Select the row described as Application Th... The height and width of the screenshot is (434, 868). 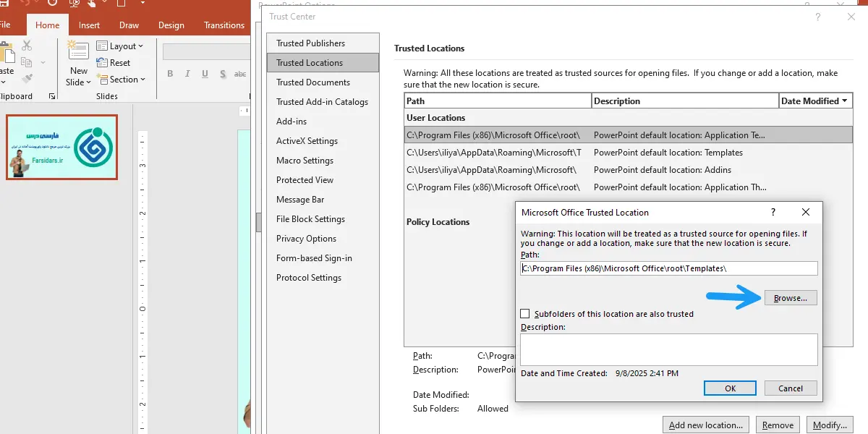pos(629,187)
